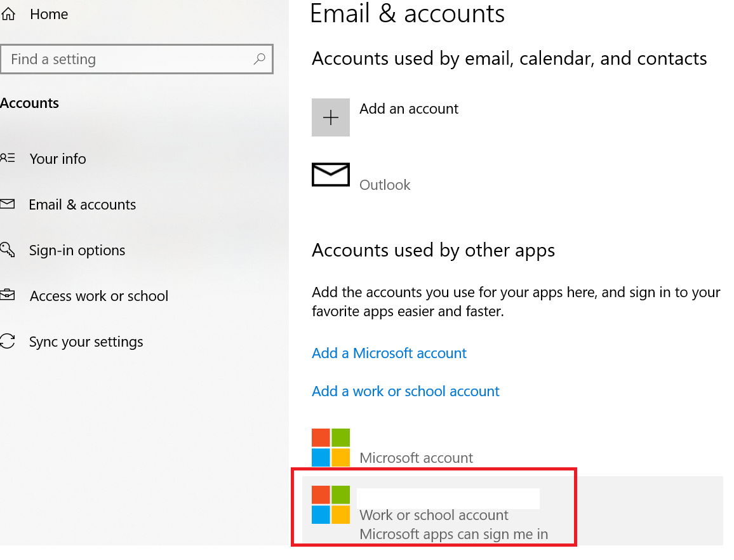Click Add a Microsoft account link
The width and height of the screenshot is (734, 560).
(389, 353)
